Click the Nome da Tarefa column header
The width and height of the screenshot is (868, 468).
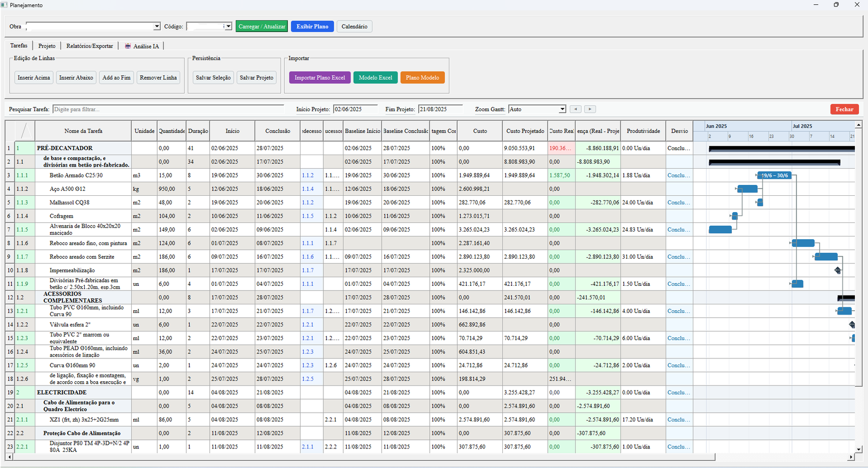pyautogui.click(x=83, y=131)
